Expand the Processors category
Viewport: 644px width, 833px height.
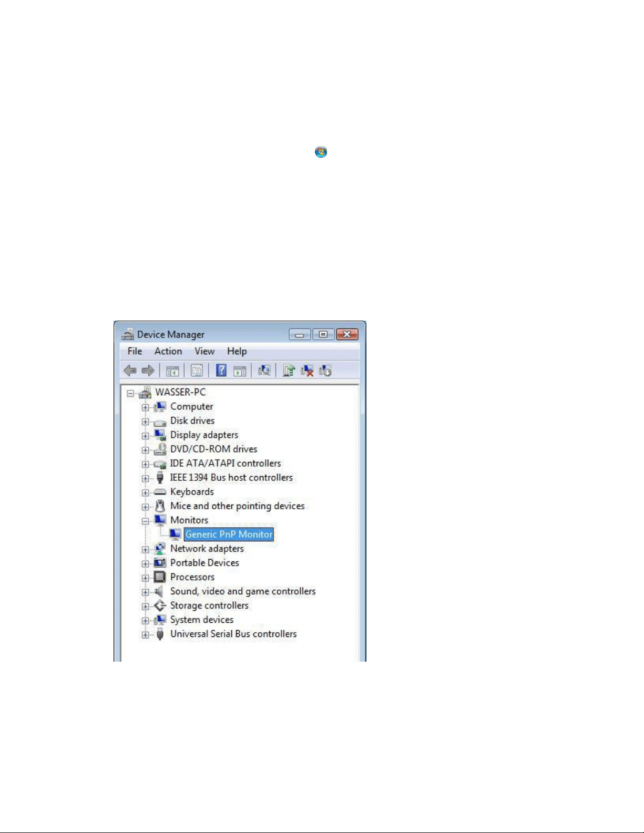(x=145, y=578)
